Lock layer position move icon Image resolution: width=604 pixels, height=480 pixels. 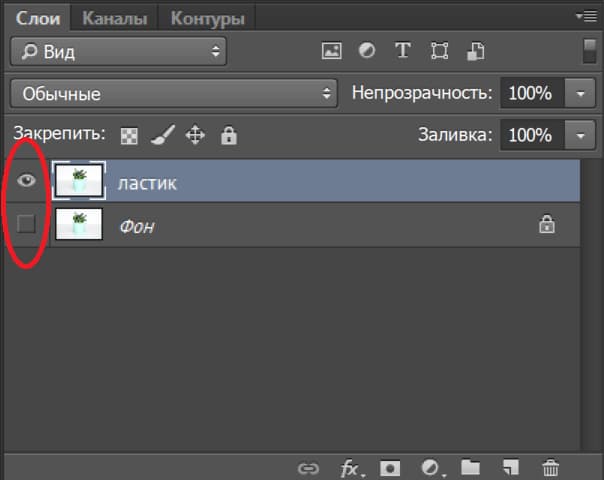pos(195,135)
